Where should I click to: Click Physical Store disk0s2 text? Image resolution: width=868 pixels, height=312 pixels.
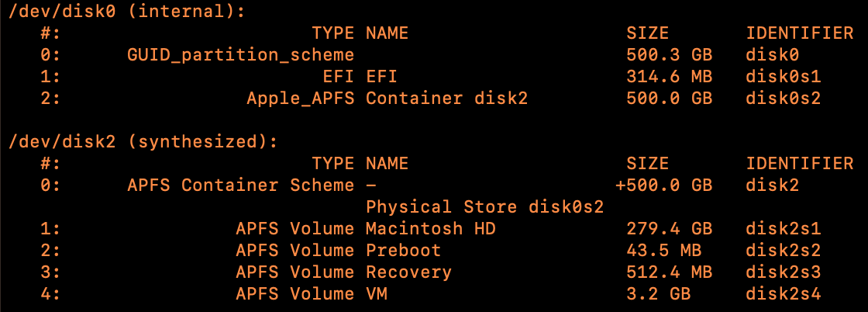point(484,207)
